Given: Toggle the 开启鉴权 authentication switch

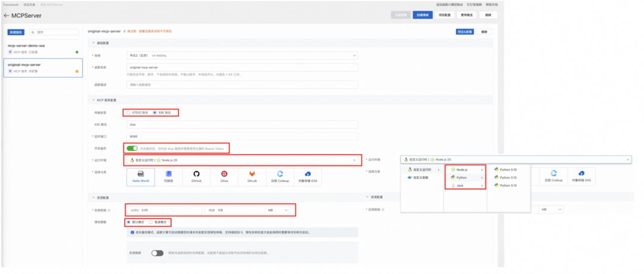Looking at the screenshot, I should point(132,148).
